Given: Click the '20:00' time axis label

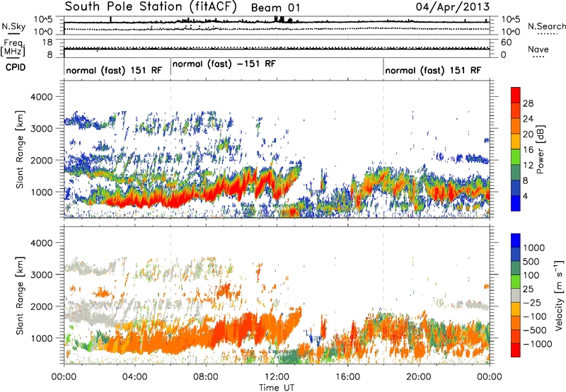Looking at the screenshot, I should tap(419, 377).
